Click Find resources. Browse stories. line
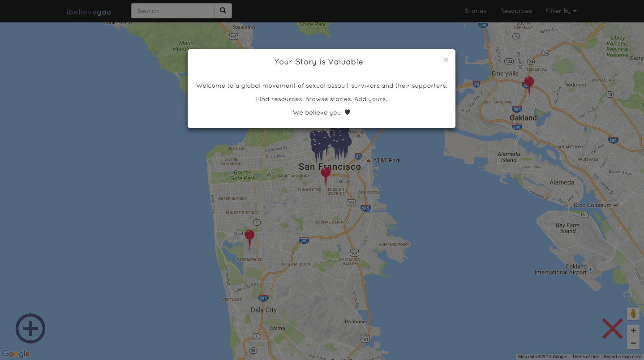Viewport: 644px width, 360px height. click(x=322, y=99)
